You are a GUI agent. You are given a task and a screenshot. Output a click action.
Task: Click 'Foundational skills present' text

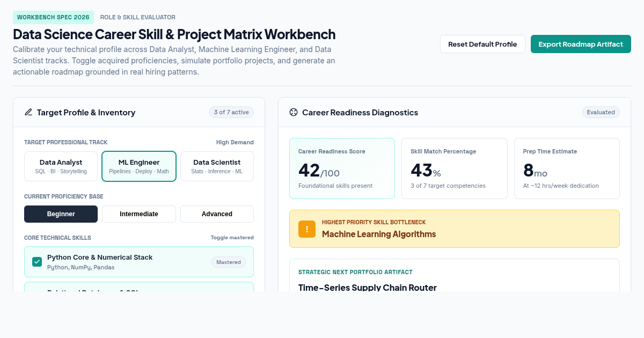click(x=335, y=186)
